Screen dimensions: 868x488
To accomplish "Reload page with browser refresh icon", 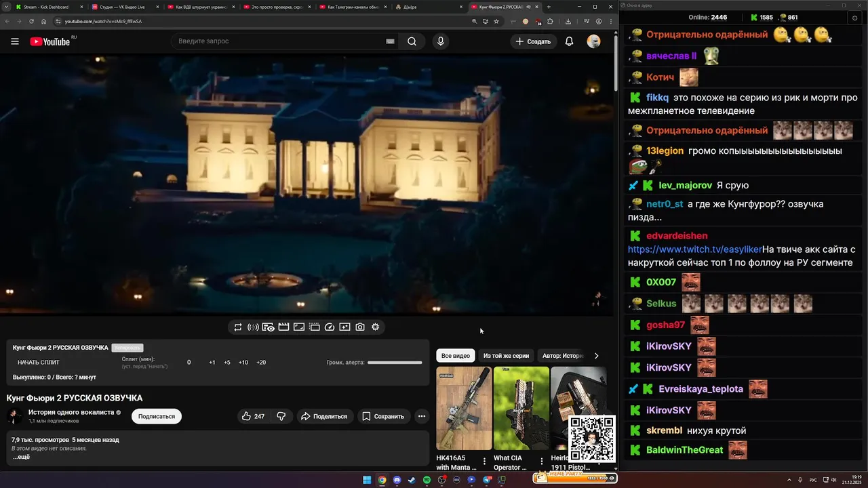I will 31,21.
